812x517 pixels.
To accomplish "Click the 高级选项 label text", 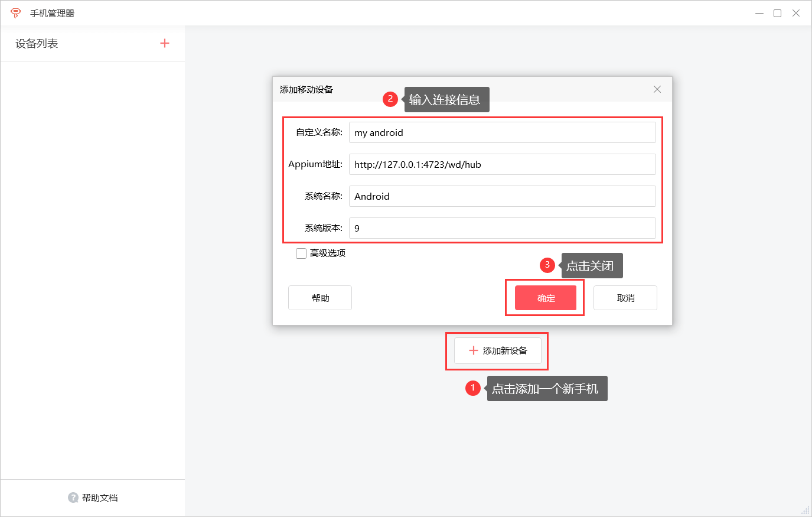I will pos(328,253).
